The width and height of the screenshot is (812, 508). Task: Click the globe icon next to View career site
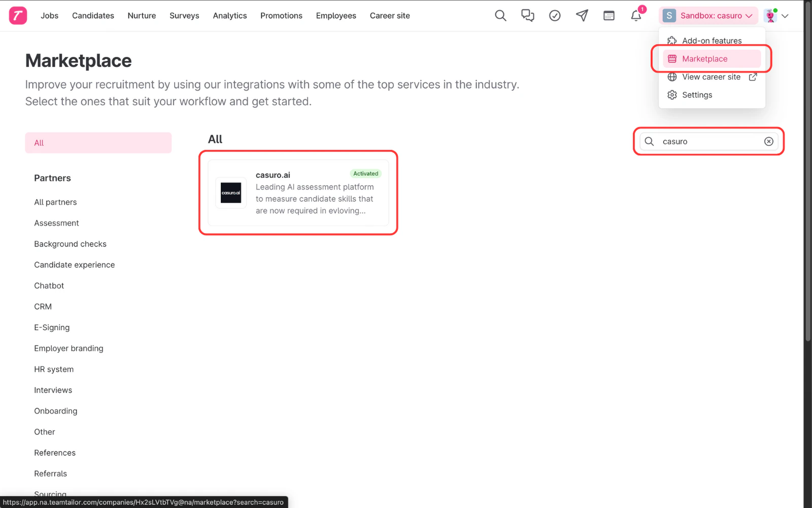tap(672, 77)
